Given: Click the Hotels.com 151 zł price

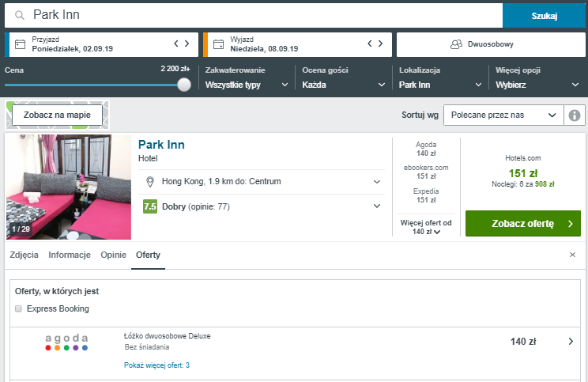Looking at the screenshot, I should click(523, 173).
